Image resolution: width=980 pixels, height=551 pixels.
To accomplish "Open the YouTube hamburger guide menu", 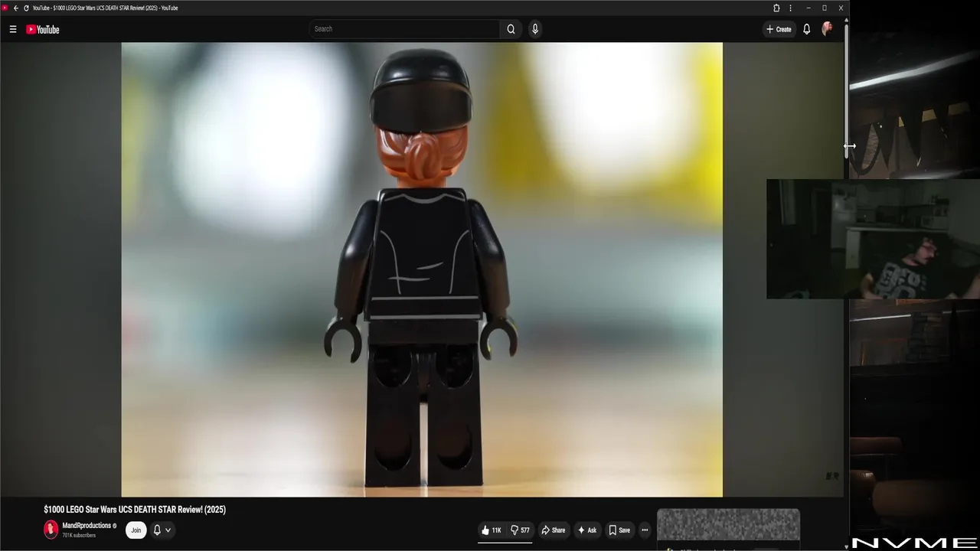I will (x=13, y=29).
